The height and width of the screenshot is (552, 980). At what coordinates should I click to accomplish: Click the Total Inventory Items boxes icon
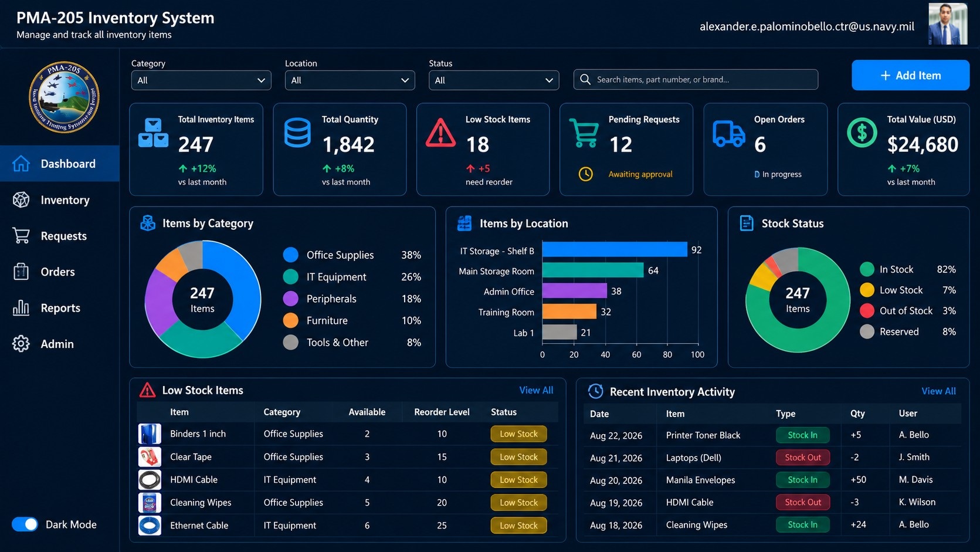[x=153, y=133]
